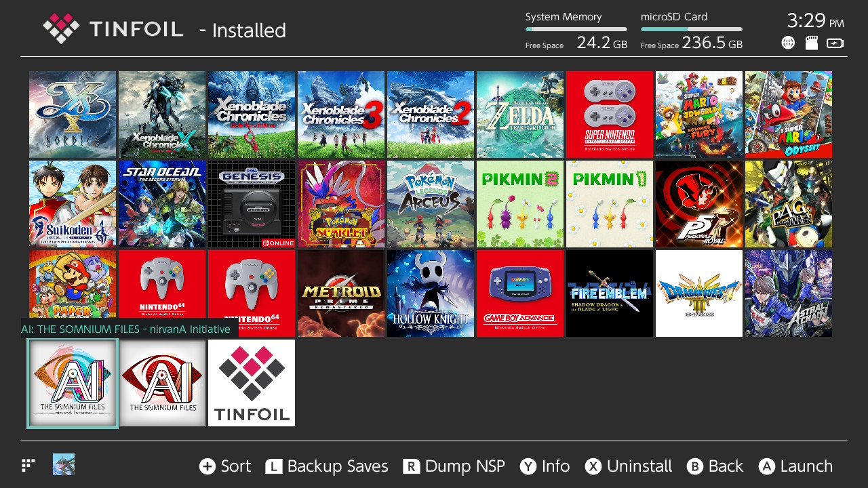Select Zelda Tears of the Kingdom tile
Screen dimensions: 868x488
click(x=520, y=115)
